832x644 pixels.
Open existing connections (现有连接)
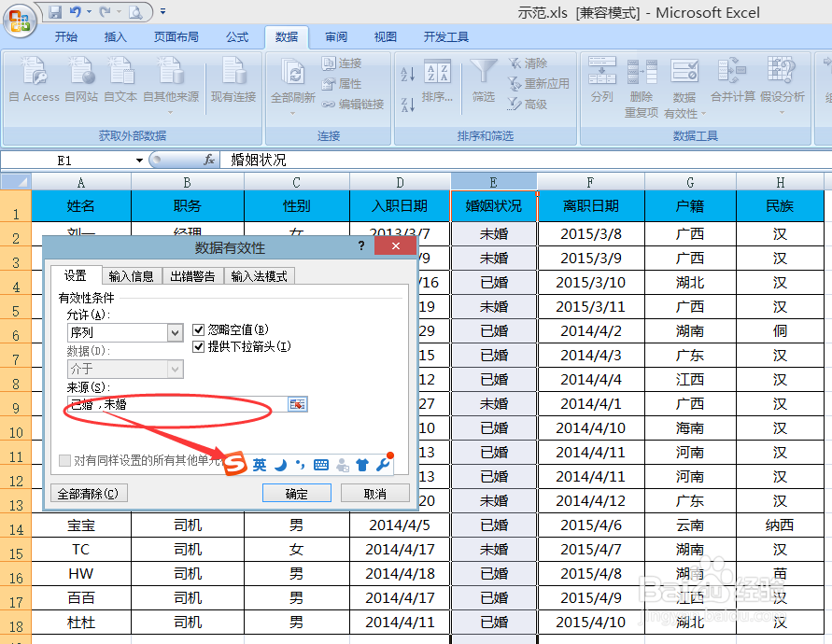233,79
